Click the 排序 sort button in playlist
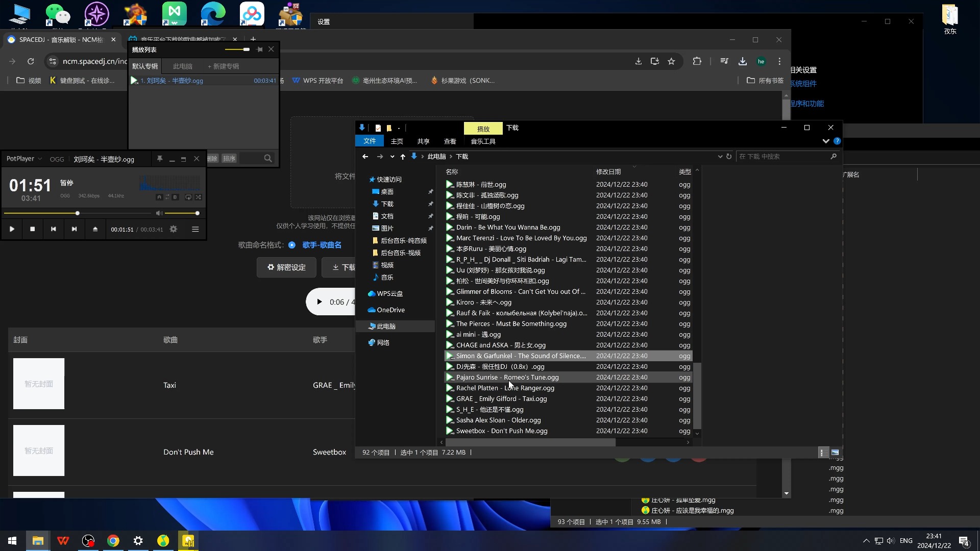Viewport: 980px width, 551px height. click(x=229, y=159)
